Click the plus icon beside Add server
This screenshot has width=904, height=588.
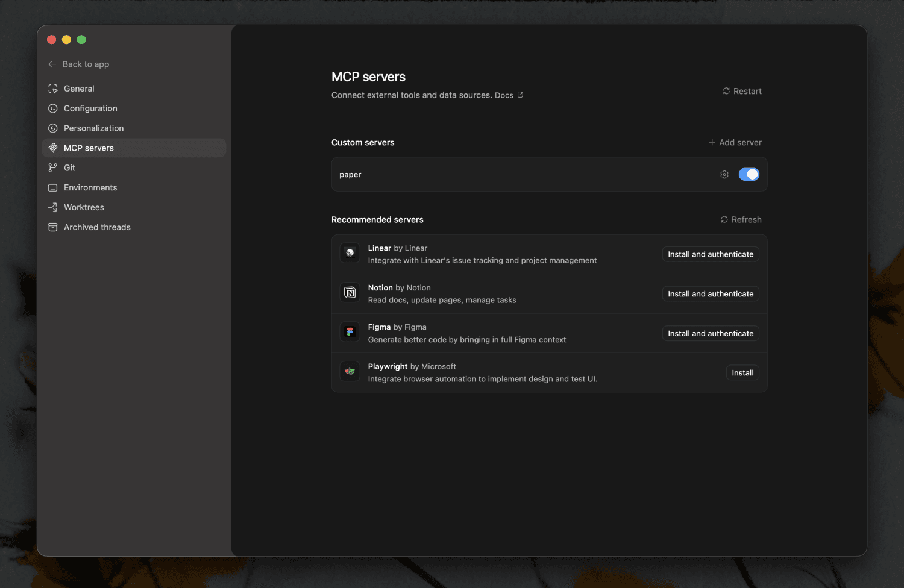coord(712,142)
